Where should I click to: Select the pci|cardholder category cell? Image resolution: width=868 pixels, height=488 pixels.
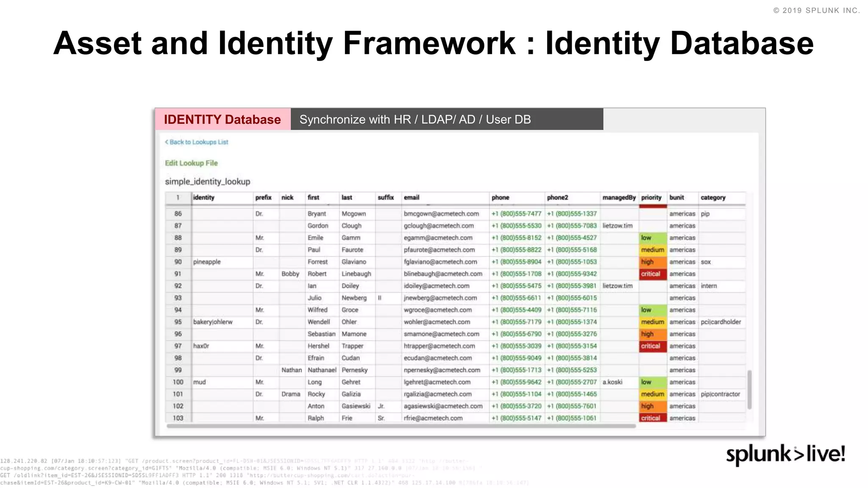[x=722, y=322]
